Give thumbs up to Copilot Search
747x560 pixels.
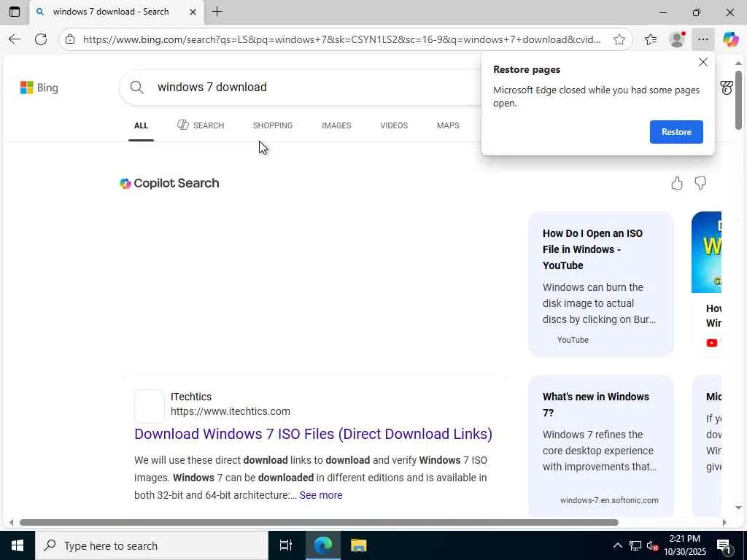pyautogui.click(x=677, y=183)
